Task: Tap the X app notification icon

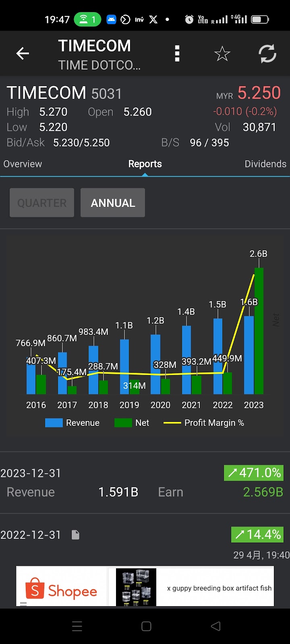Action: [x=153, y=19]
